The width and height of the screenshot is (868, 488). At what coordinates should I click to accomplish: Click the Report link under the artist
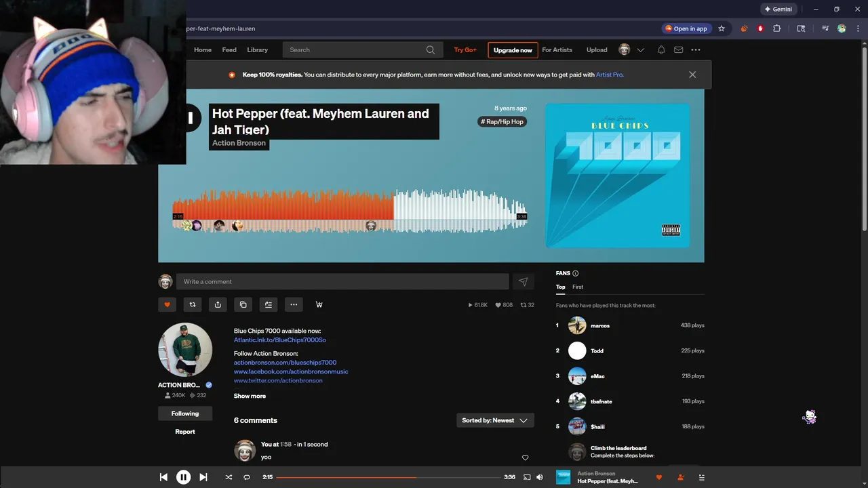[x=185, y=432]
